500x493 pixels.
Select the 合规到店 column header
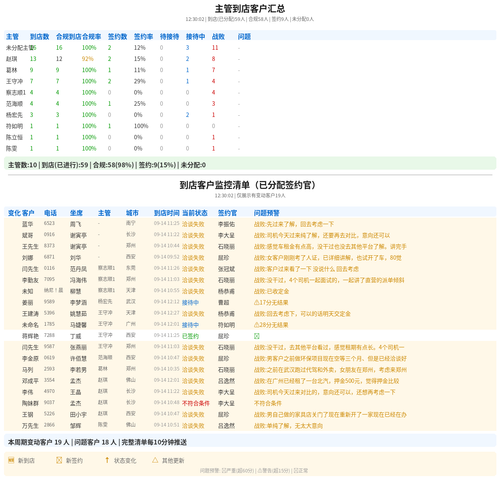69,37
